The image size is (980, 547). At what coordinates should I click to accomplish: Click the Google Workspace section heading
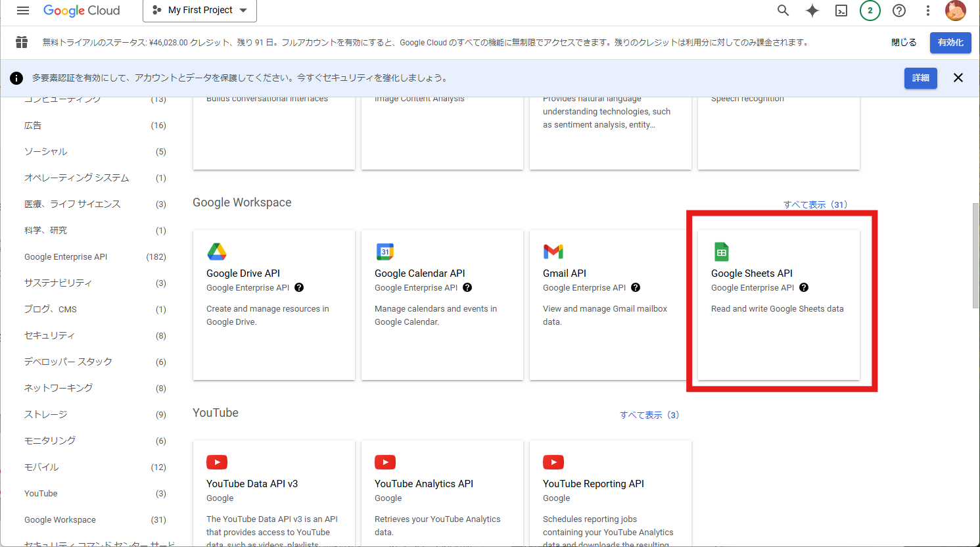pyautogui.click(x=242, y=202)
